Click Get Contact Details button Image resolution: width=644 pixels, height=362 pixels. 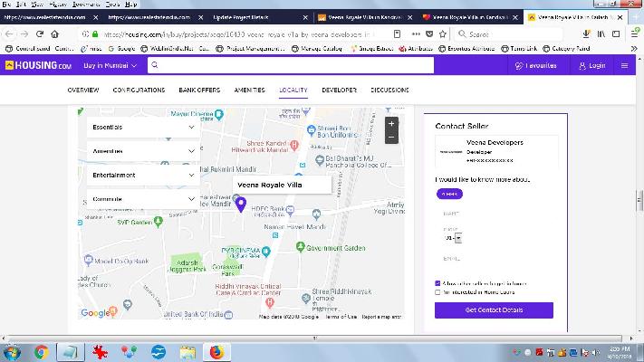pos(494,310)
